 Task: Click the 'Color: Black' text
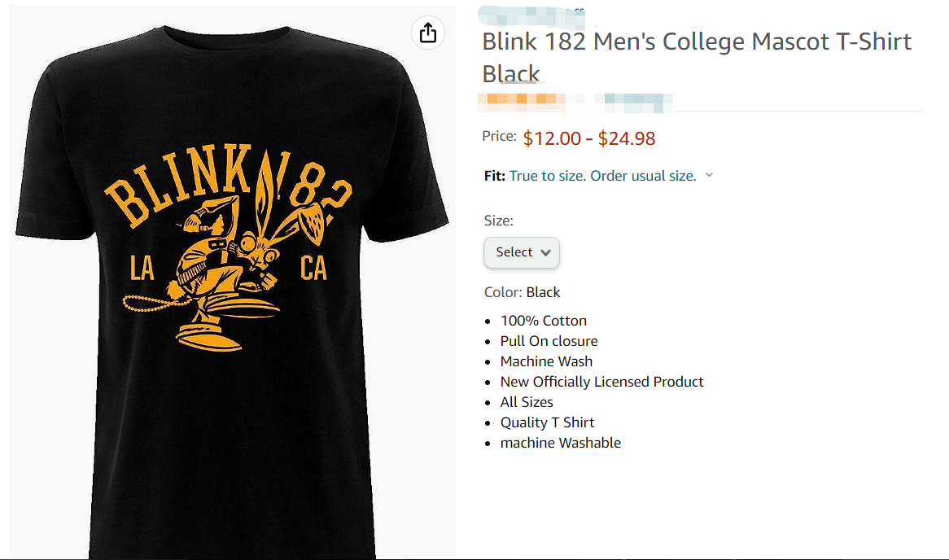[522, 292]
